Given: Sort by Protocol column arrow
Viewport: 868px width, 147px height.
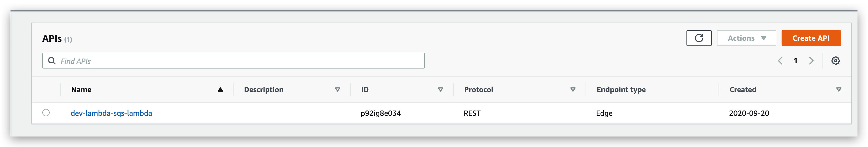Looking at the screenshot, I should 573,90.
